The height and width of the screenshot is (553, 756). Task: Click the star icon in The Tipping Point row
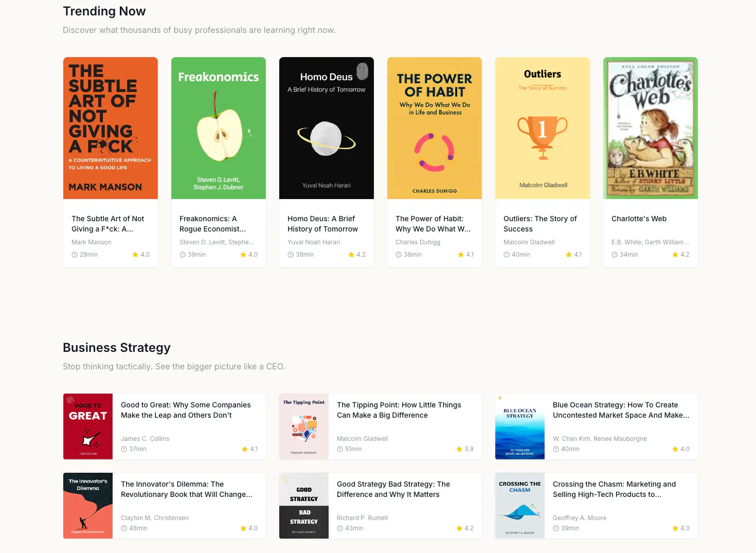point(459,449)
